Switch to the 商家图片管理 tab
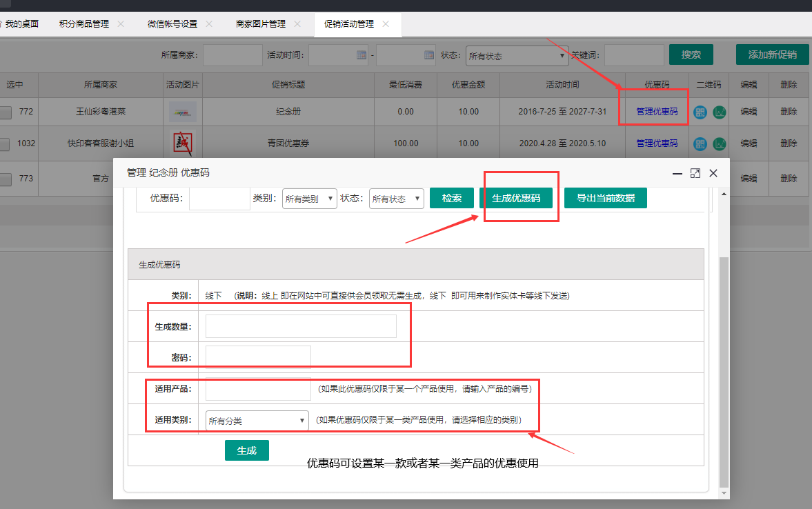The height and width of the screenshot is (509, 812). click(260, 24)
